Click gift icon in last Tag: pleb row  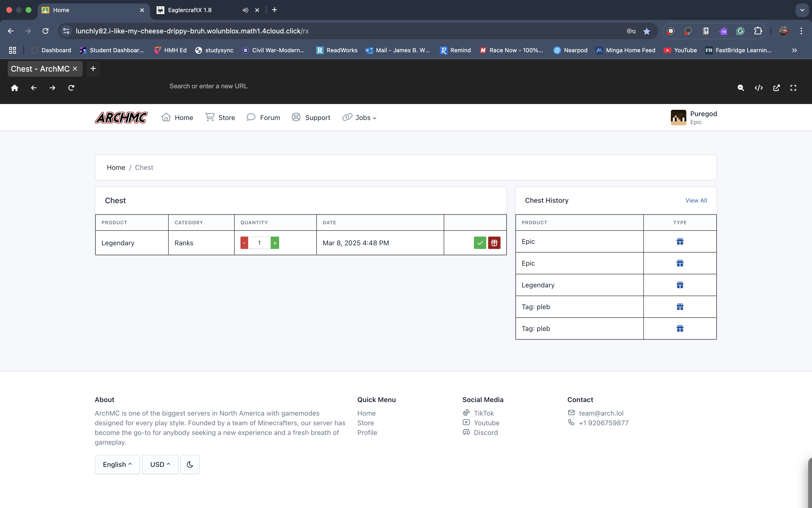(x=680, y=329)
